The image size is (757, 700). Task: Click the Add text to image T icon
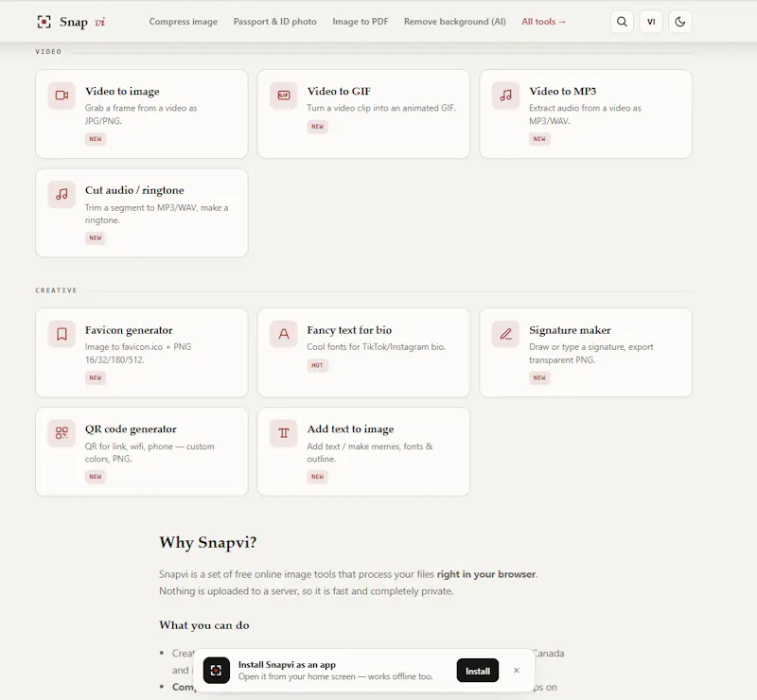tap(283, 433)
